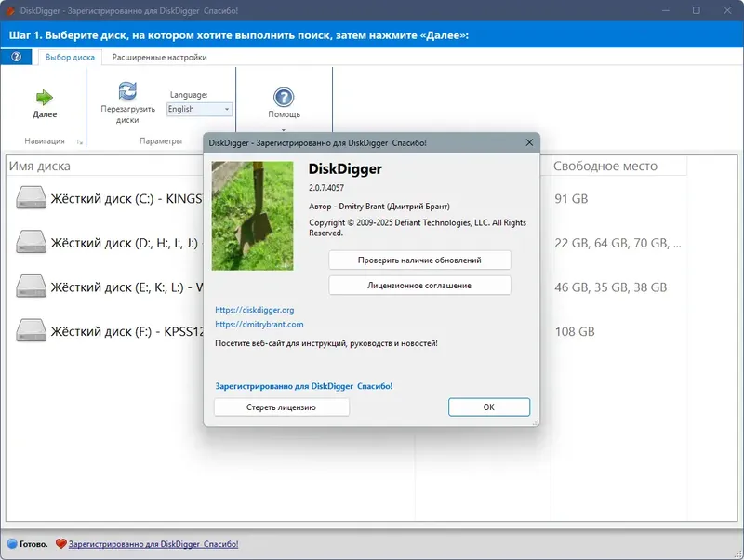Click the resize grip of About dialog
This screenshot has width=744, height=560.
pos(536,422)
